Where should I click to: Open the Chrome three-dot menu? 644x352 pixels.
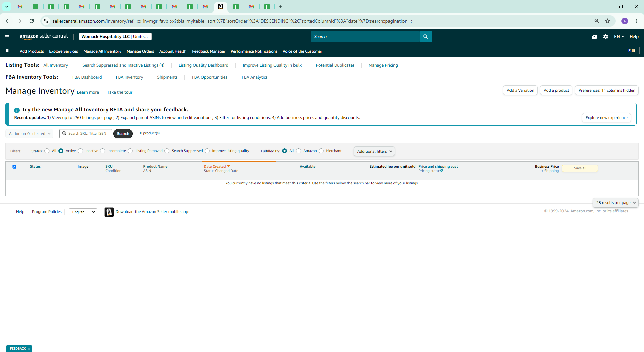637,21
